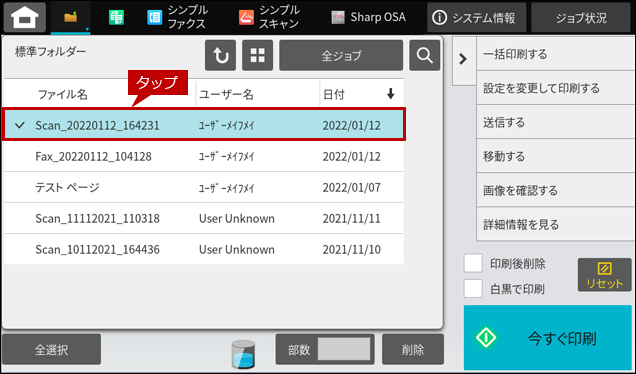Viewport: 636px width, 374px height.
Task: Sort by ユーザー名 column header
Action: [x=226, y=95]
